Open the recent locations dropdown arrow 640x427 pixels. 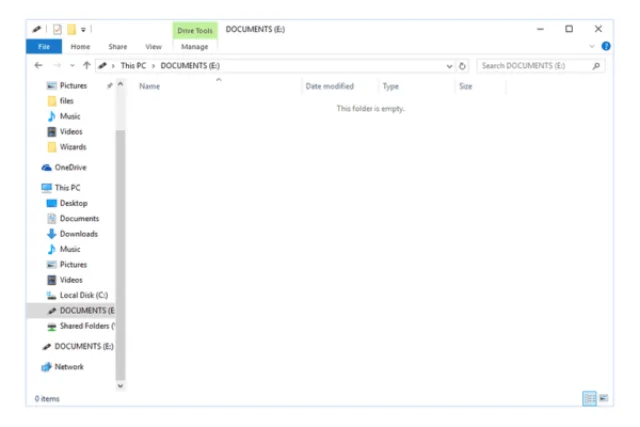coord(72,65)
